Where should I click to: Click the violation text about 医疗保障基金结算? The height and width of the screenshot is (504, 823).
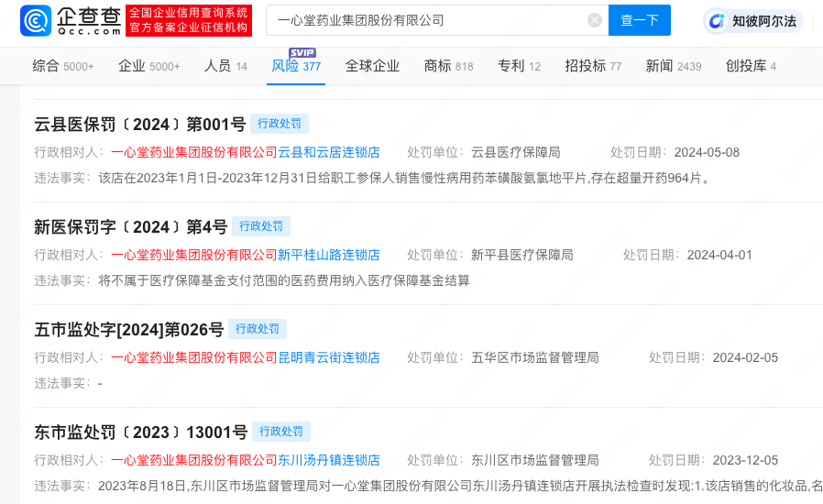coord(284,281)
